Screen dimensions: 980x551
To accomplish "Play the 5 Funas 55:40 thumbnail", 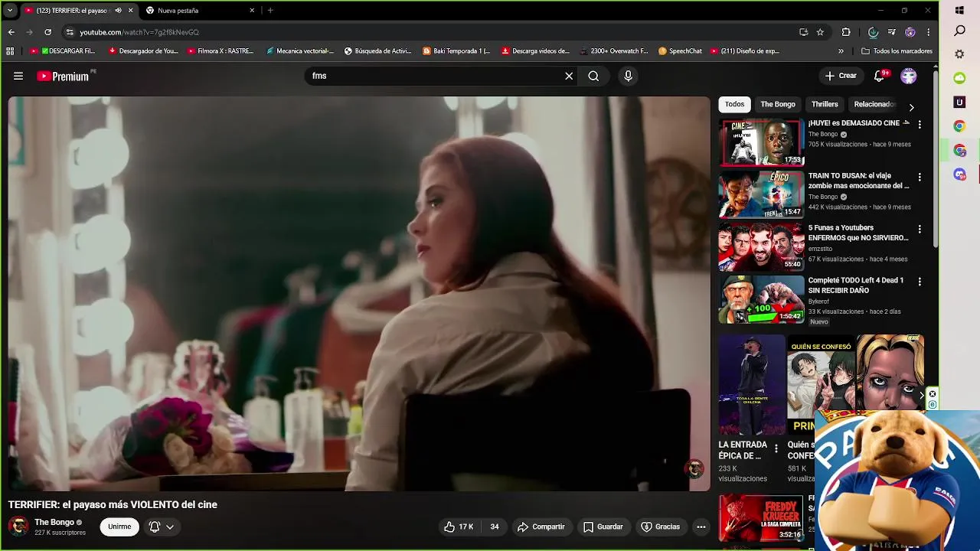I will tap(761, 246).
